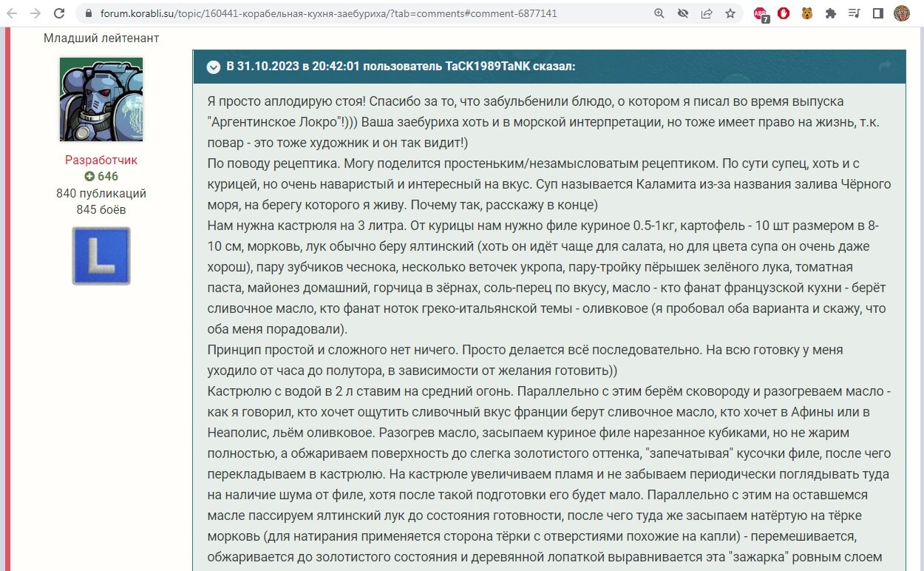Viewport: 924px width, 571px height.
Task: Open the zoom magnifier in address bar
Action: [659, 13]
